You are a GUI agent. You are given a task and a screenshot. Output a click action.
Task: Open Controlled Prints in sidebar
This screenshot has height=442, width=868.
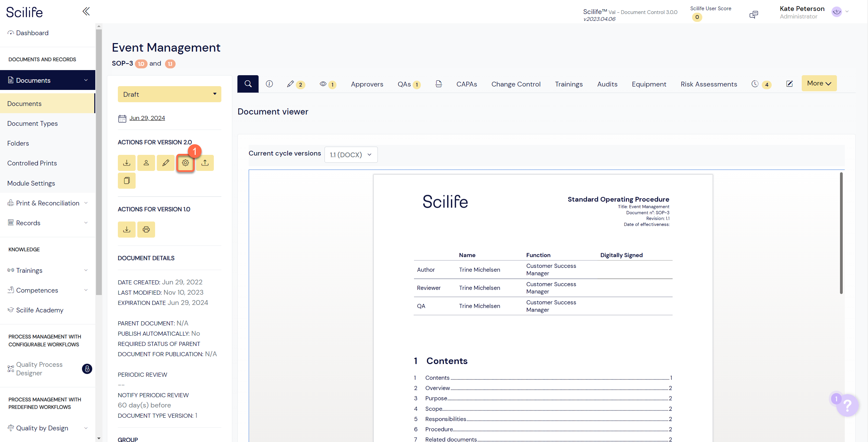[x=32, y=163]
